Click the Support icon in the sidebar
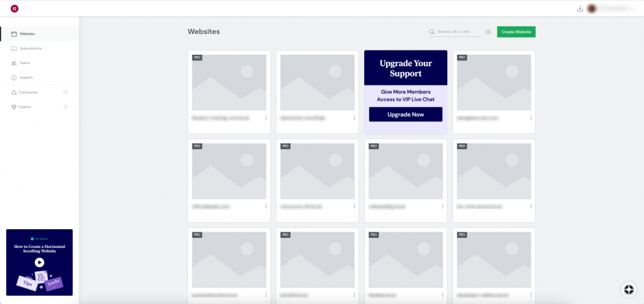This screenshot has height=304, width=644. [x=14, y=77]
